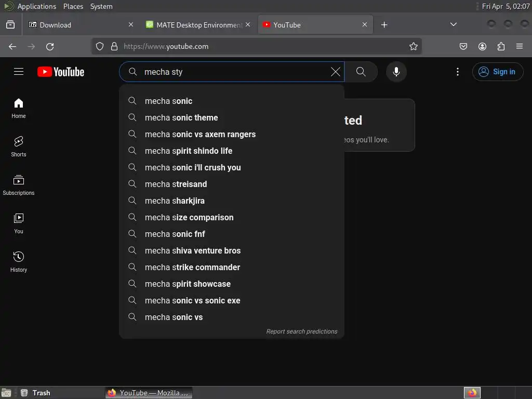The width and height of the screenshot is (532, 399).
Task: Run the search with the magnifier button
Action: click(361, 72)
